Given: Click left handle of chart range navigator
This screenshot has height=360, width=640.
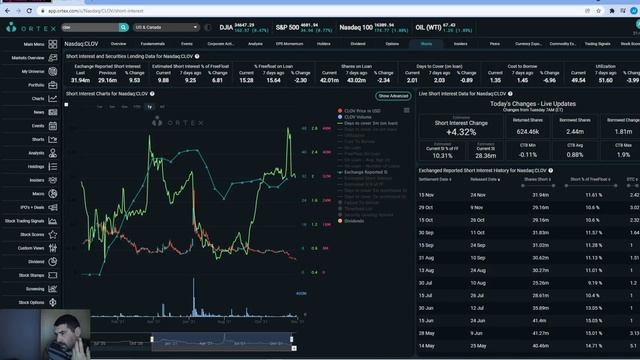Looking at the screenshot, I should coord(152,339).
